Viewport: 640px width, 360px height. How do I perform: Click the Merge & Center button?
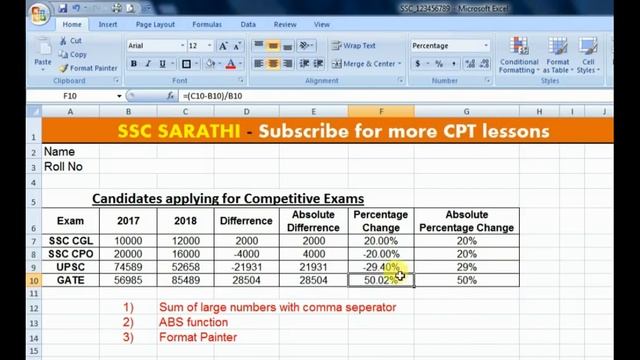tap(363, 64)
